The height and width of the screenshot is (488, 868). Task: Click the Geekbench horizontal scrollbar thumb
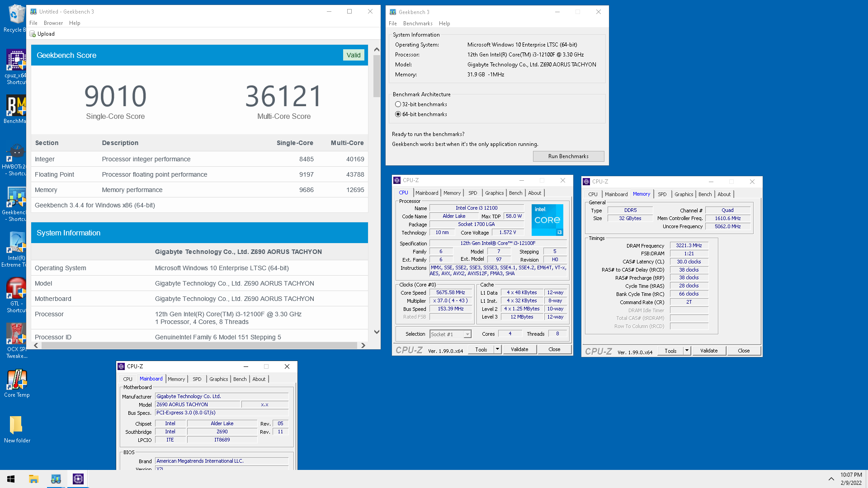point(199,346)
